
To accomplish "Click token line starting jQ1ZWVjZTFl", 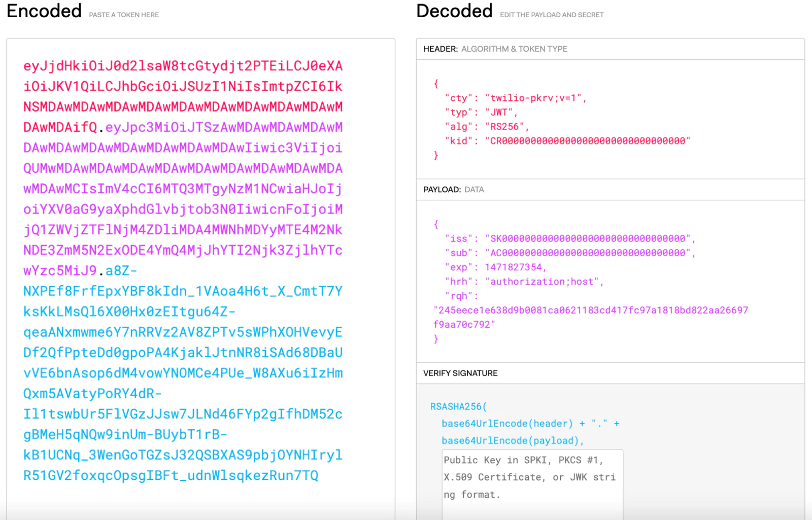I will pos(183,230).
